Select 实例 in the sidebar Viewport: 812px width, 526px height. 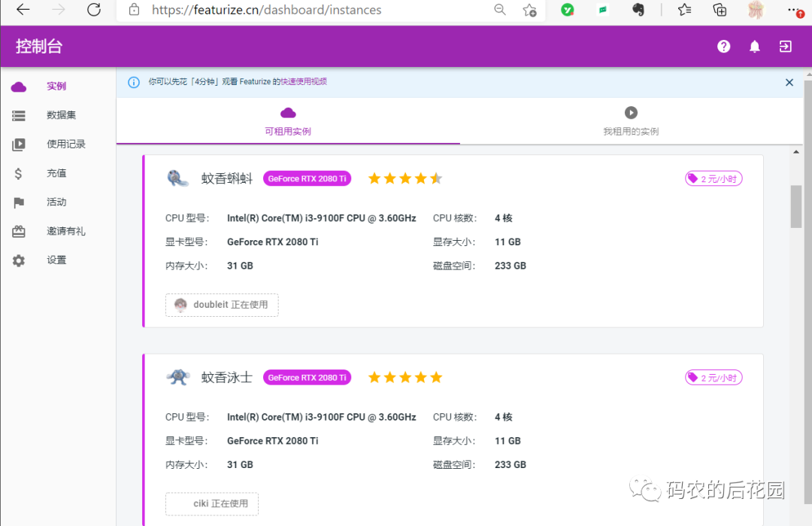tap(56, 86)
